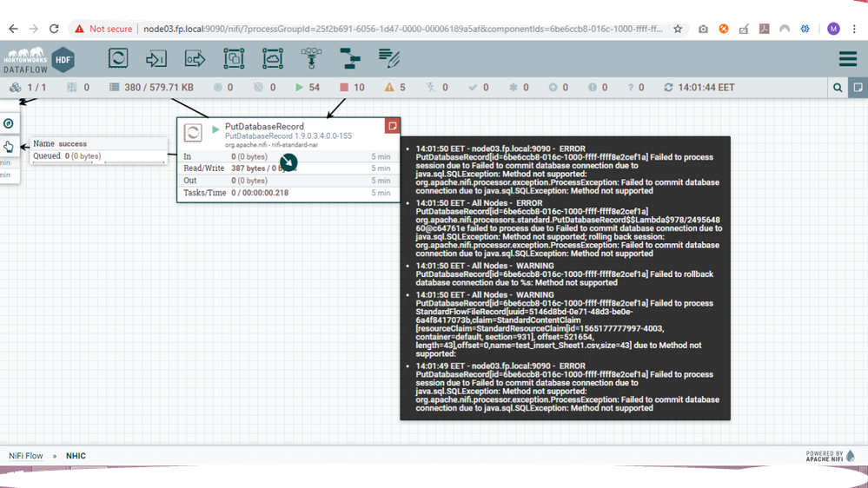Click the Powered by Apache NiFi logo
This screenshot has width=868, height=488.
pyautogui.click(x=831, y=455)
